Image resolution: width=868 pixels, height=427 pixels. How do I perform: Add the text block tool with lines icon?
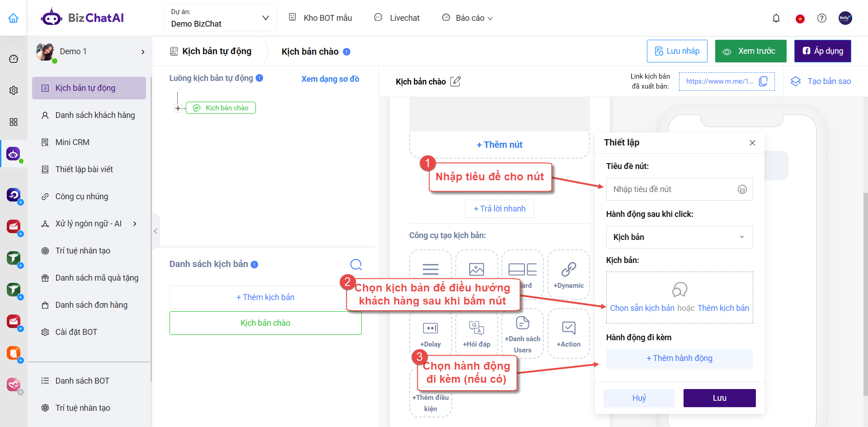[x=430, y=269]
